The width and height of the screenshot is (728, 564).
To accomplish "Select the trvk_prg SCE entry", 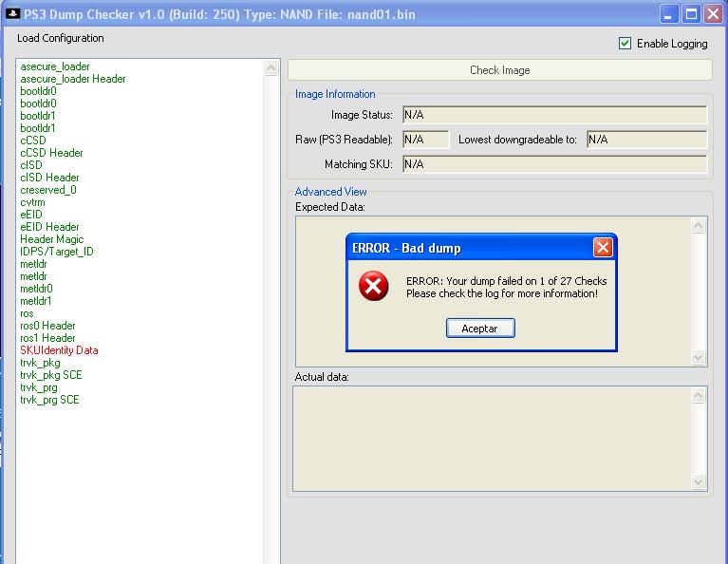I will pos(49,400).
